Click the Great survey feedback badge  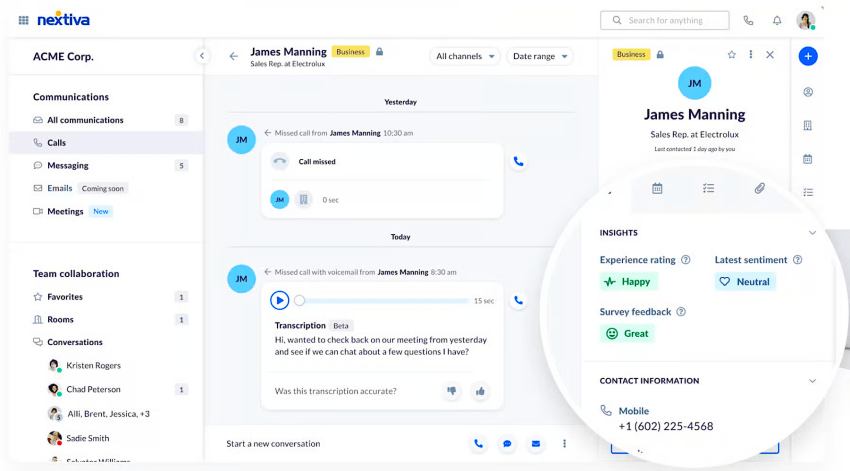click(x=627, y=333)
